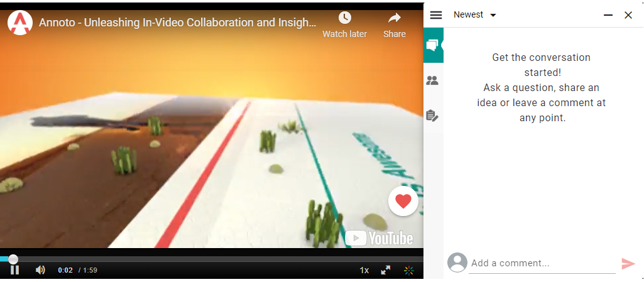Image resolution: width=644 pixels, height=282 pixels.
Task: Click the colorful Annoto widget icon
Action: click(x=408, y=270)
